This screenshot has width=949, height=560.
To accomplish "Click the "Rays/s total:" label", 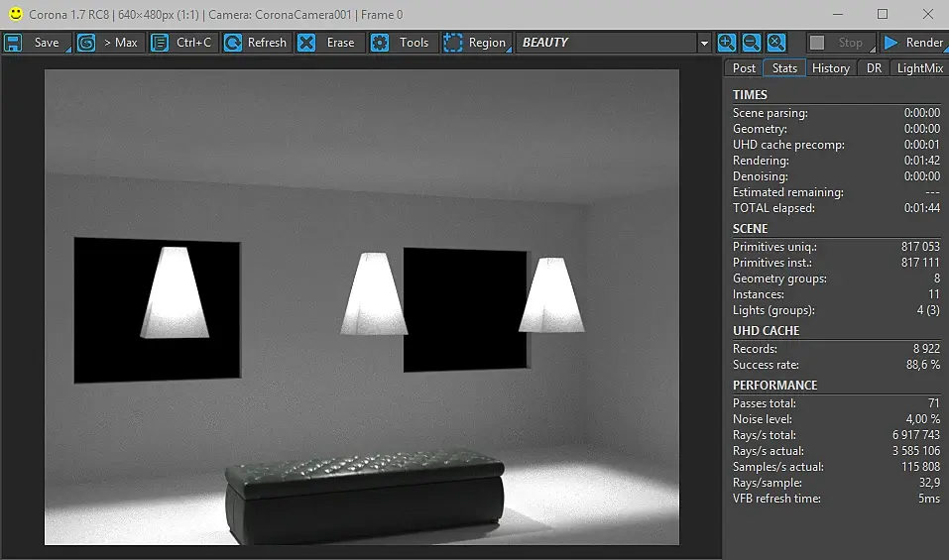I will 765,435.
